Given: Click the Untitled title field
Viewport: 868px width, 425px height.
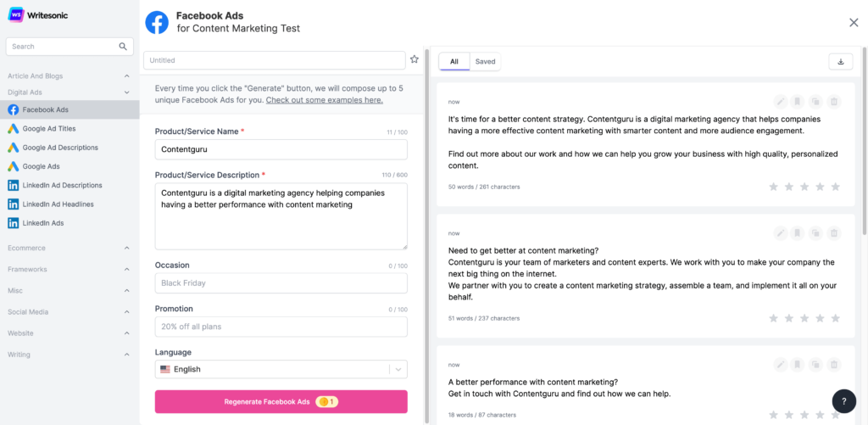Looking at the screenshot, I should [x=275, y=60].
